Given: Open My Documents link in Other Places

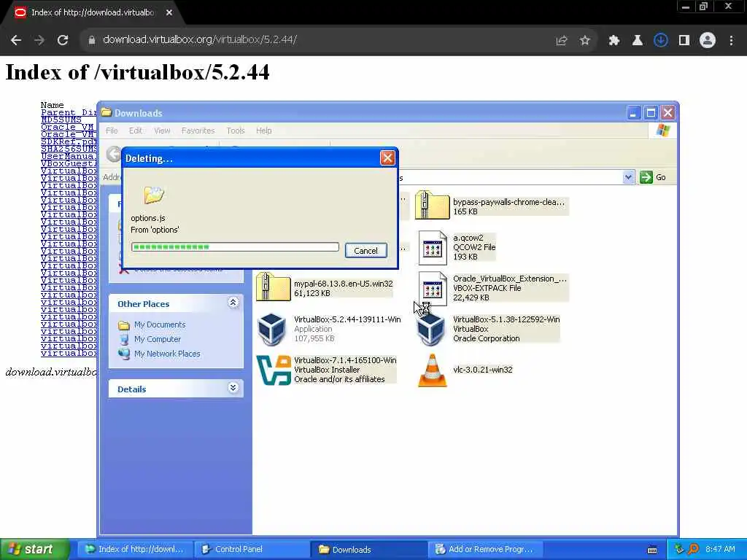Looking at the screenshot, I should (x=160, y=324).
